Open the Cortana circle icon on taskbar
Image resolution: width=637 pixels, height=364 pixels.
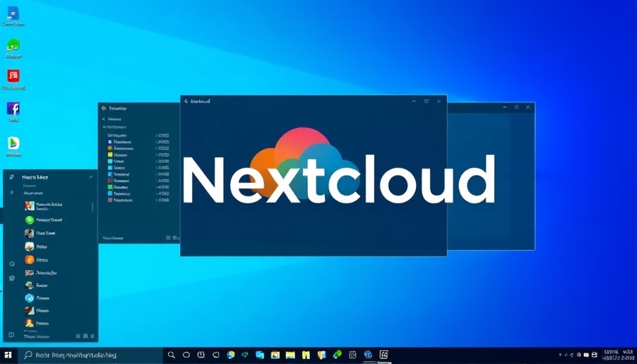tap(186, 355)
